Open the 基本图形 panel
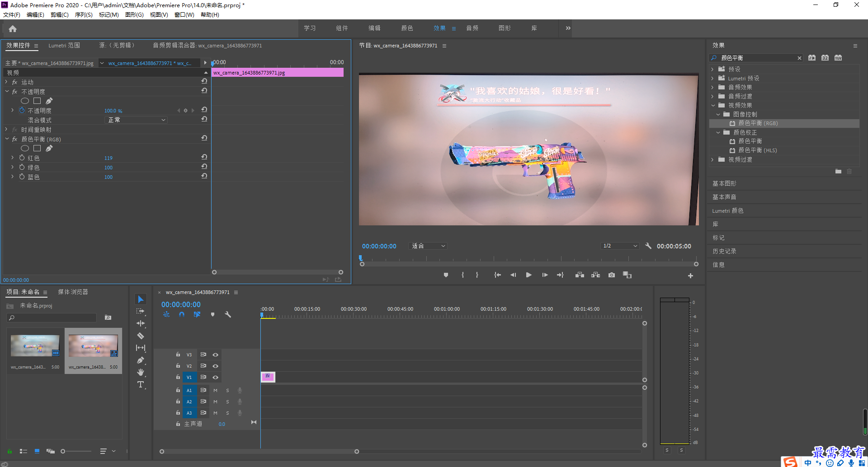The width and height of the screenshot is (868, 467). [x=724, y=183]
